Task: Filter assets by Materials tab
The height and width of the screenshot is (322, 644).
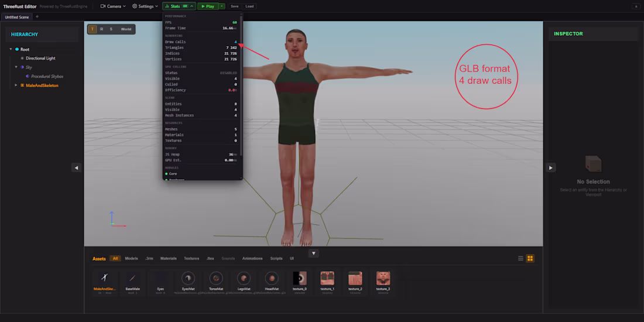Action: (x=169, y=258)
